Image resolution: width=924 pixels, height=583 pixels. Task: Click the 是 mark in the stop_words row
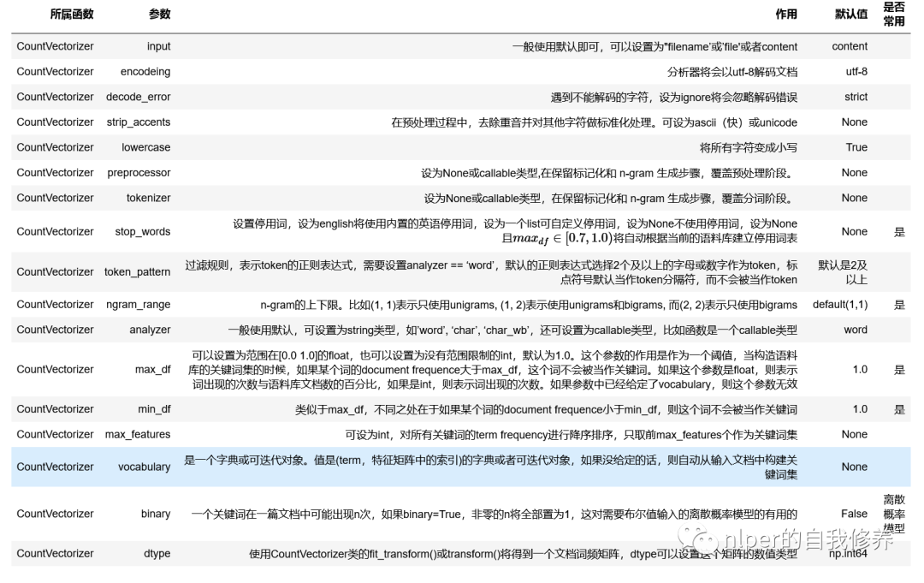click(899, 232)
